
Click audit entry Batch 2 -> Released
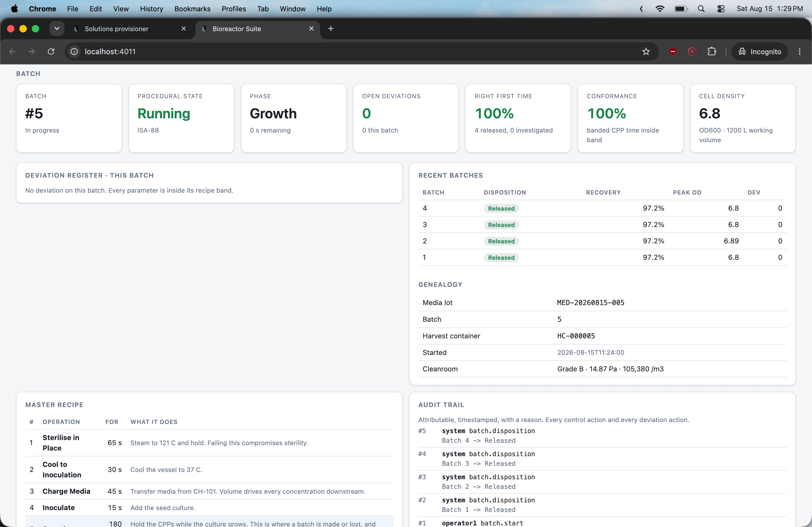tap(479, 486)
